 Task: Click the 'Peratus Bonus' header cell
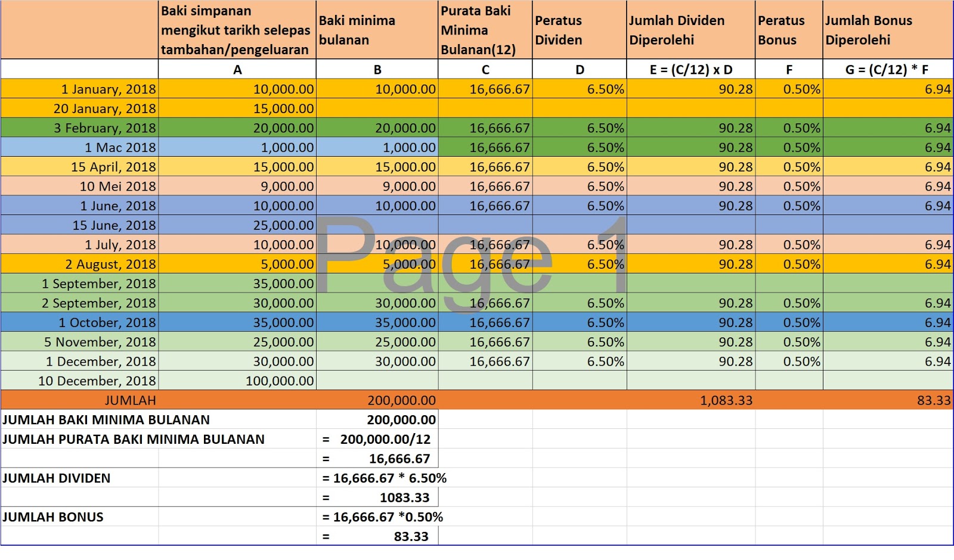click(789, 30)
